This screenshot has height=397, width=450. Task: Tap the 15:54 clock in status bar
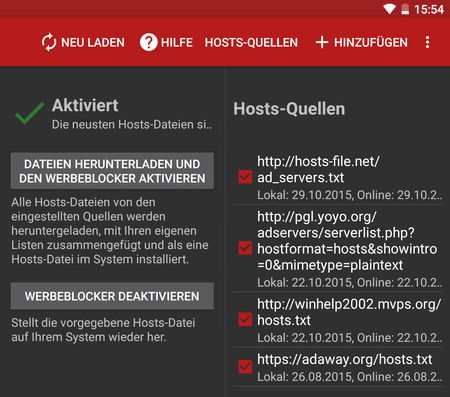[429, 9]
